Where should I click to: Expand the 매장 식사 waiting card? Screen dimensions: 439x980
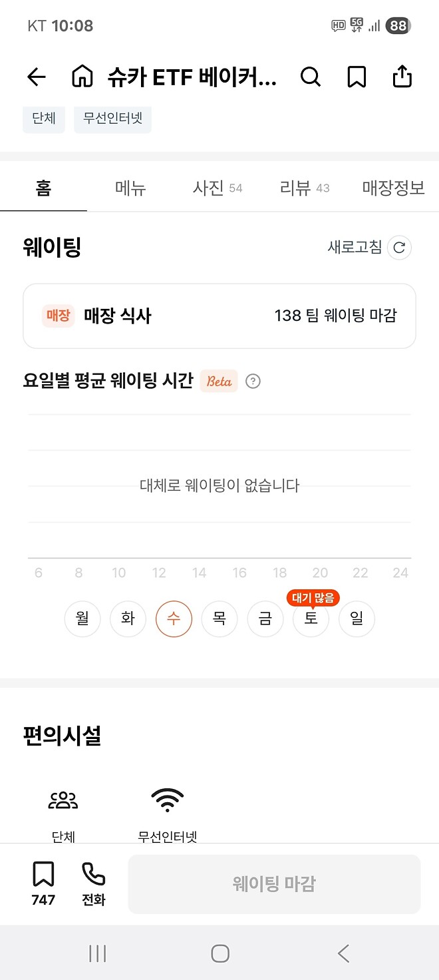pyautogui.click(x=219, y=316)
